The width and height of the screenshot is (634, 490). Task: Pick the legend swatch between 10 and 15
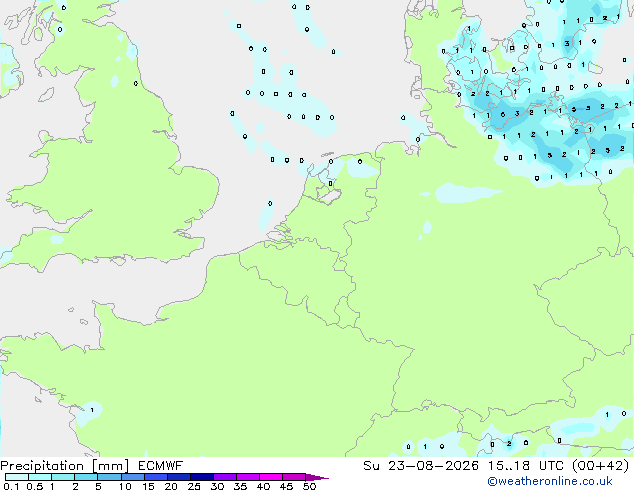click(x=133, y=477)
